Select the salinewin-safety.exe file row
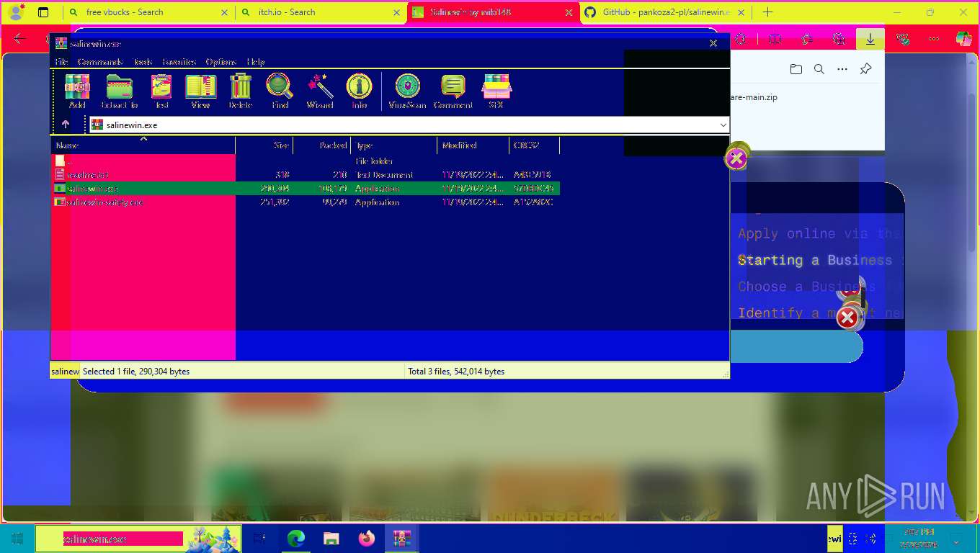The height and width of the screenshot is (553, 980). point(305,202)
